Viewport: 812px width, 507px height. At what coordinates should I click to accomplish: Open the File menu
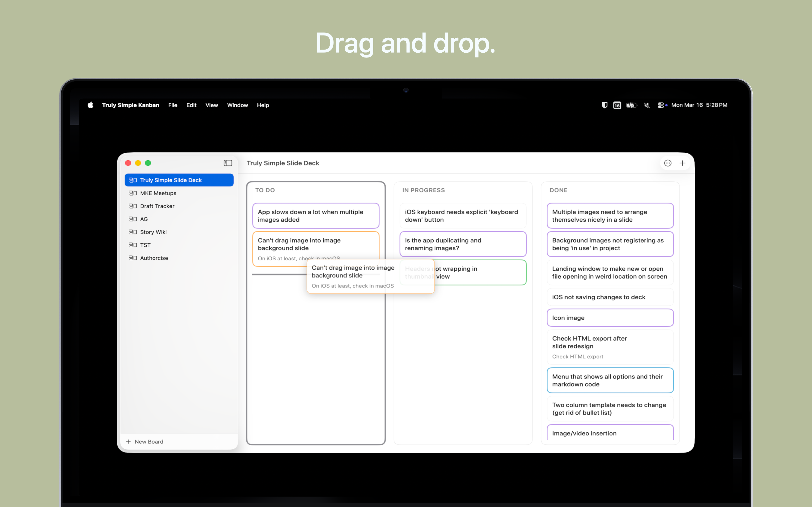[x=173, y=105]
